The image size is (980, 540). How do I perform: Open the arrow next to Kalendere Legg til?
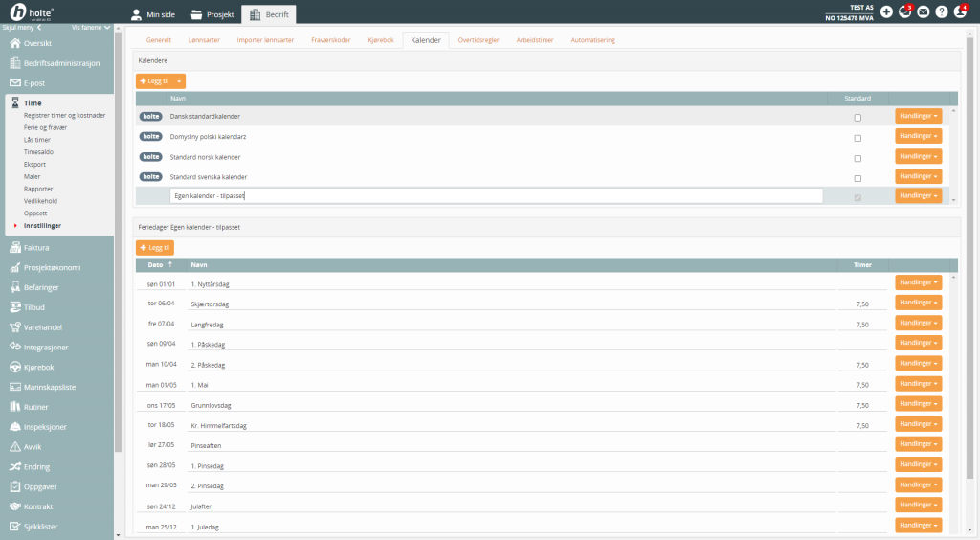coord(179,82)
